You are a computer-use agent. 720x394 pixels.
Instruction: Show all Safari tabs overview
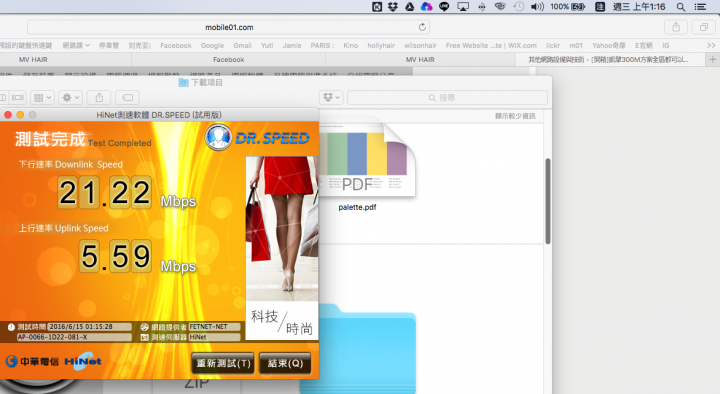tap(703, 27)
